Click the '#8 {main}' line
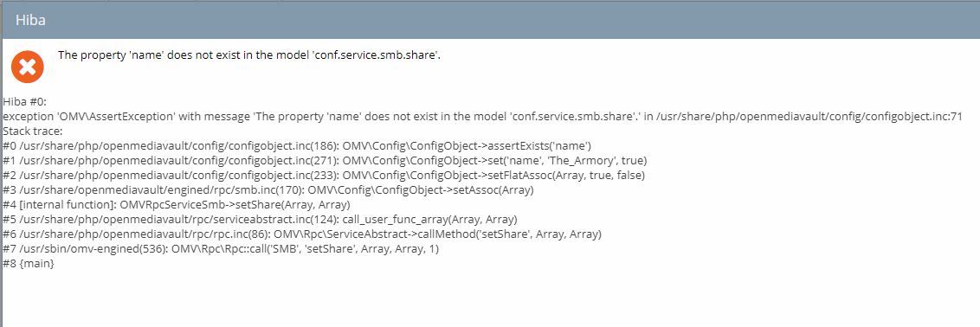980x327 pixels. [x=28, y=263]
